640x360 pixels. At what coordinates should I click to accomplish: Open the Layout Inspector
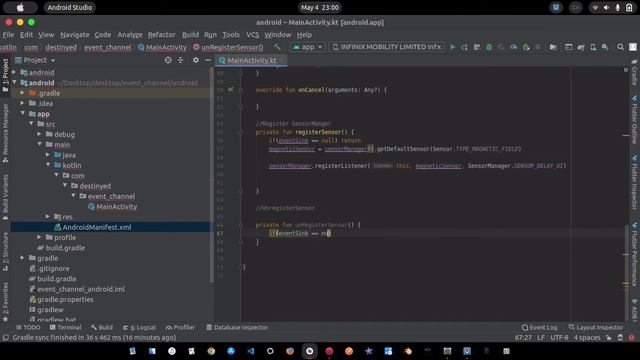click(x=596, y=327)
